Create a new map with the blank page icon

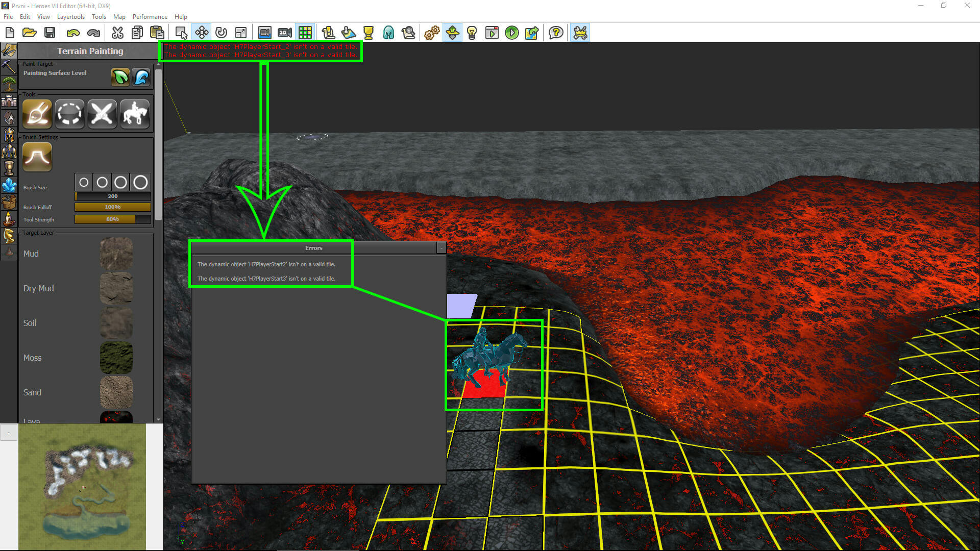10,33
